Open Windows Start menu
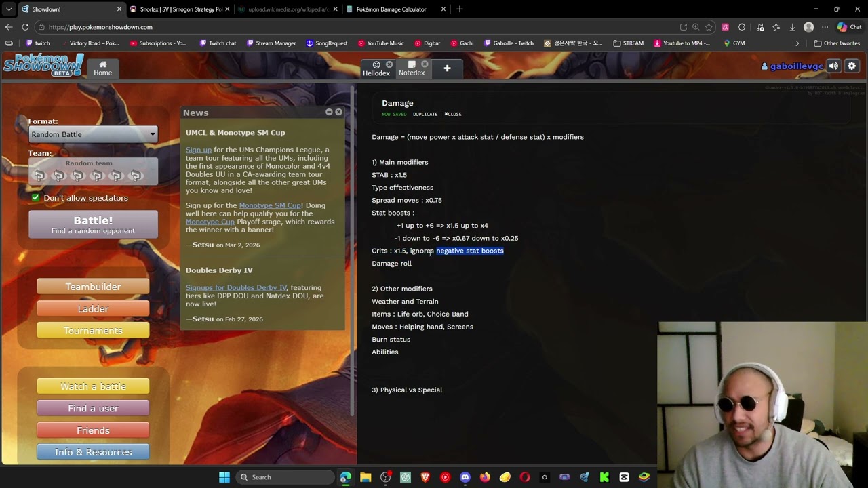The width and height of the screenshot is (868, 488). coord(224,477)
